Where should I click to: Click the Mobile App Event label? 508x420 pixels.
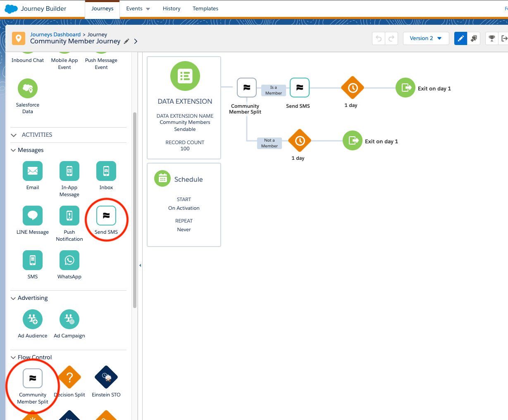[64, 64]
